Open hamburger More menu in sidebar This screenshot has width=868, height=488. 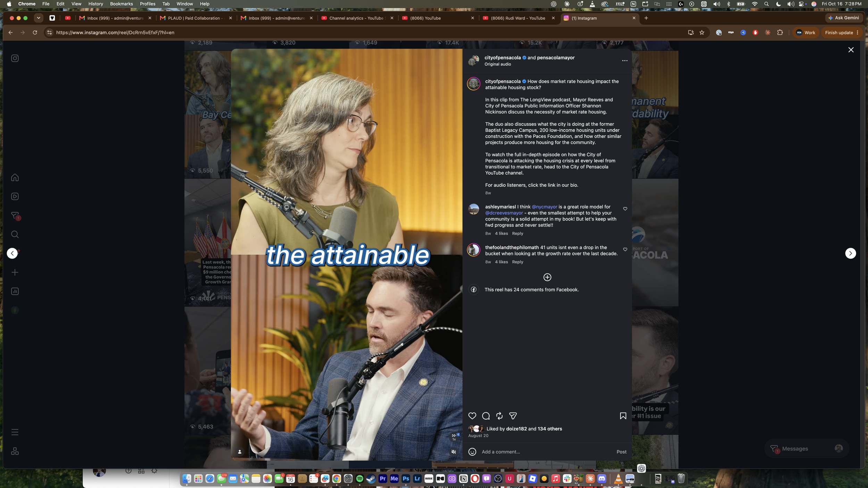[x=15, y=432]
